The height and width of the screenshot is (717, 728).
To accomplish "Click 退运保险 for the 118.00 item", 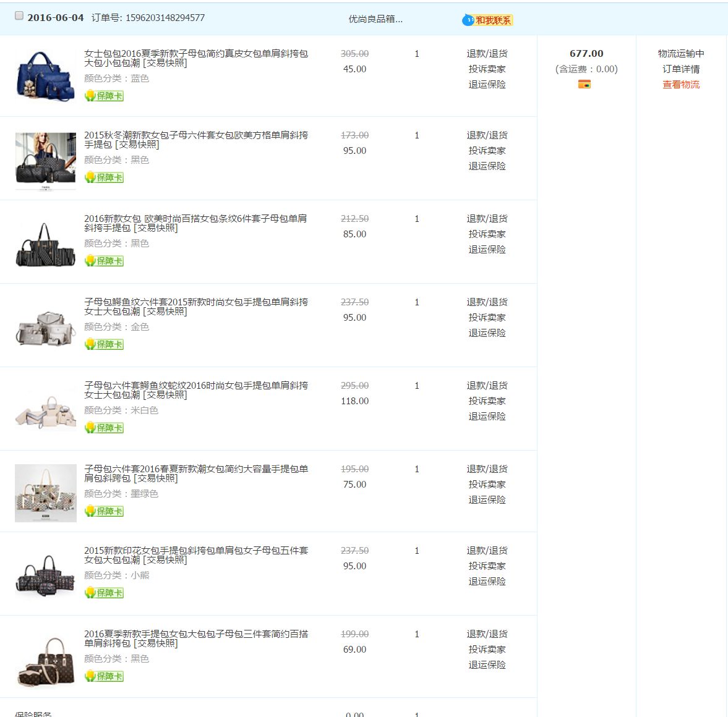I will 487,417.
